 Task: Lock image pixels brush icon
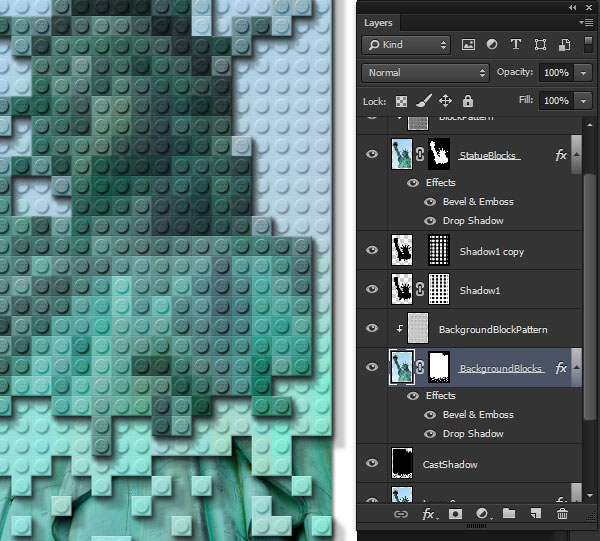(424, 101)
